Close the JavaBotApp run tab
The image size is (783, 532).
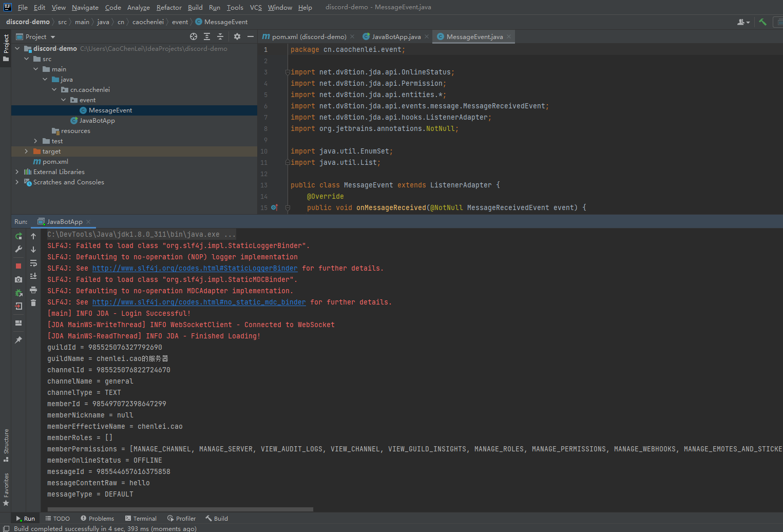88,222
